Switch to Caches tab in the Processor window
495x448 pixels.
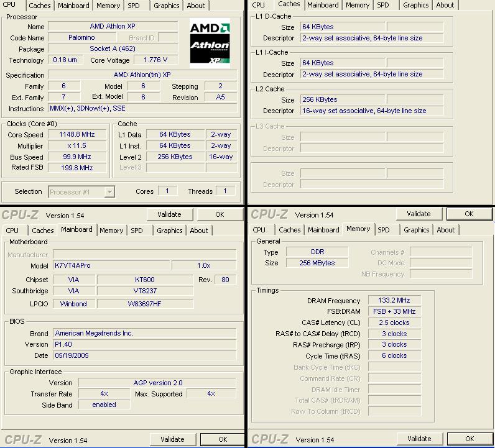coord(40,6)
